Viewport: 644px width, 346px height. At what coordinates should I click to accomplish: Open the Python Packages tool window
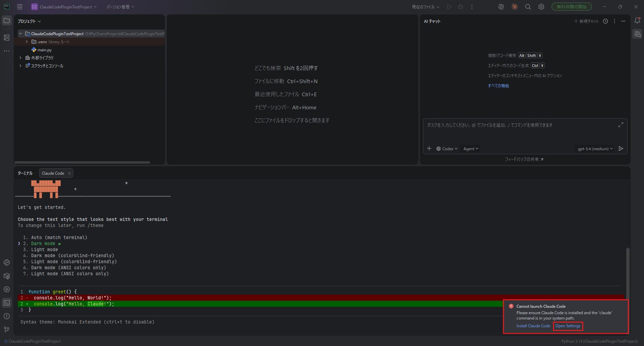pos(7,276)
